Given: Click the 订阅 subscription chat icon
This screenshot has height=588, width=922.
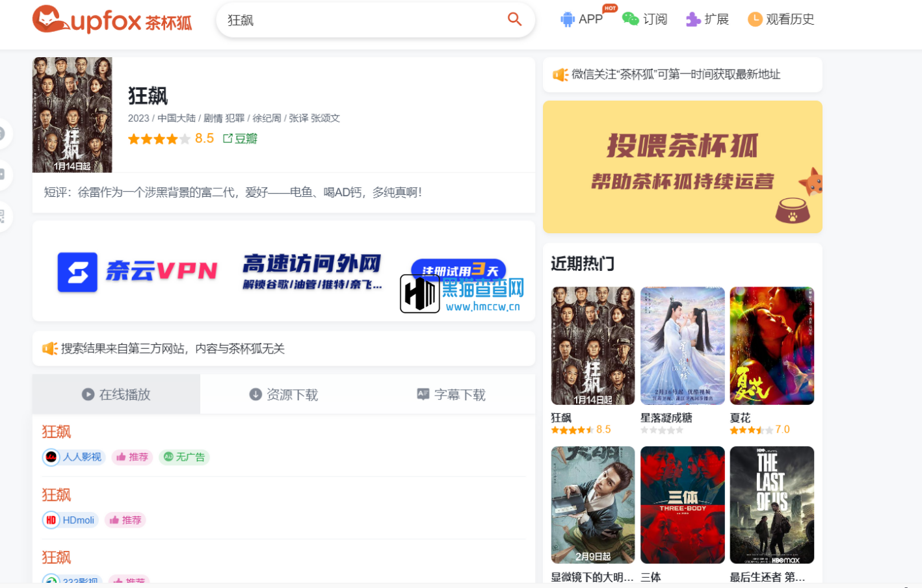Looking at the screenshot, I should [629, 19].
